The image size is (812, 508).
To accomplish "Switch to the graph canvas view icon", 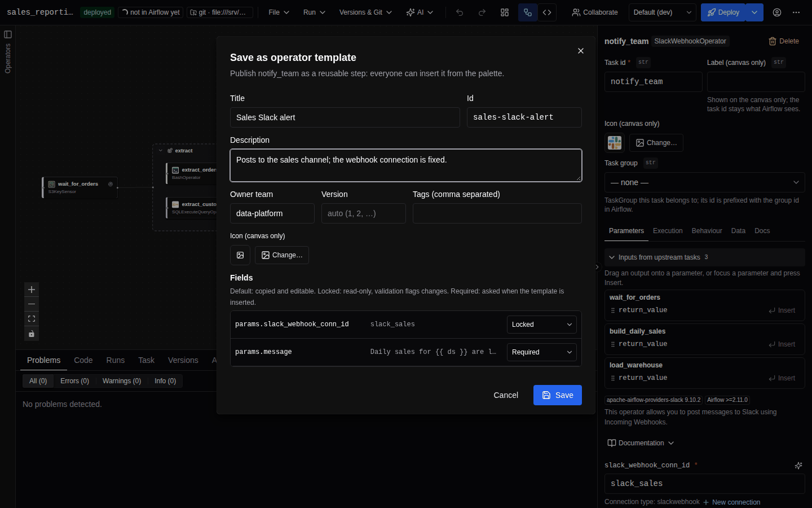I will 527,12.
